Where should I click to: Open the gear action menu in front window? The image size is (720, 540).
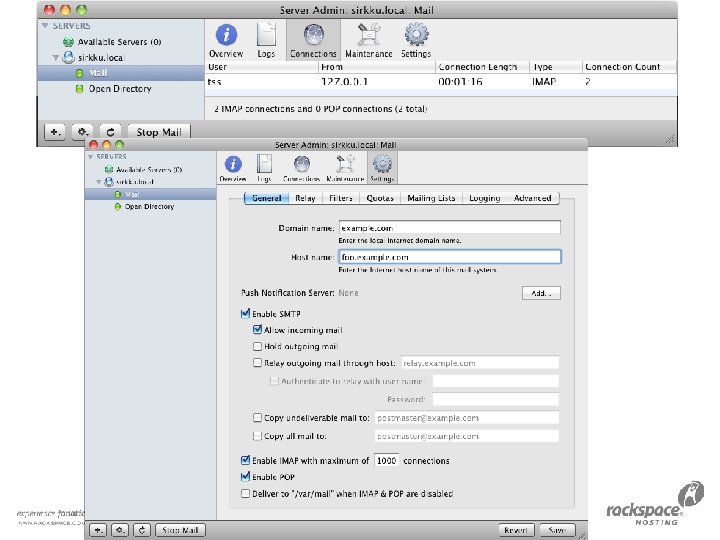(x=120, y=530)
